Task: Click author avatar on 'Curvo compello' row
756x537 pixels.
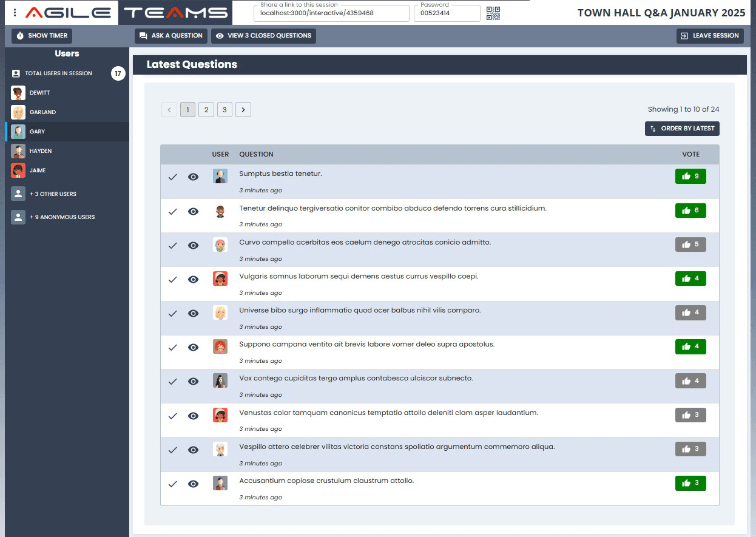Action: pyautogui.click(x=220, y=245)
